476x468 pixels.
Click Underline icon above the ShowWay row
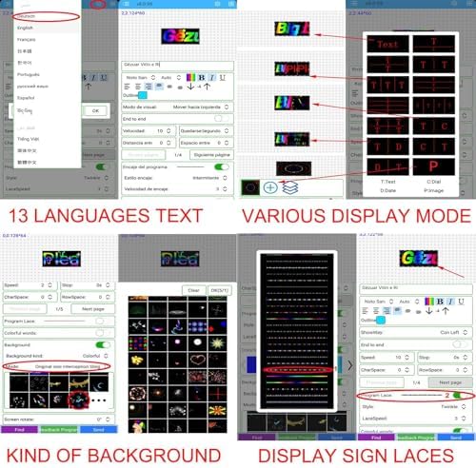(461, 302)
